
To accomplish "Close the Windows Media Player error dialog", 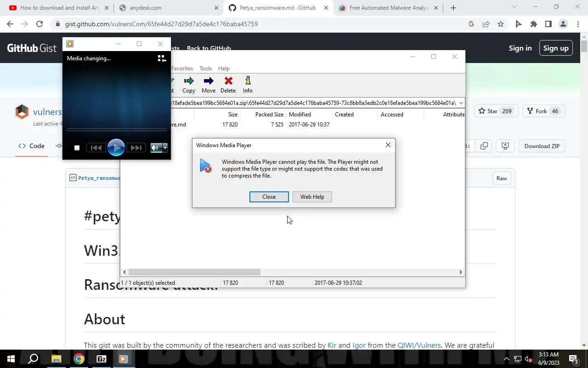I will [x=269, y=197].
